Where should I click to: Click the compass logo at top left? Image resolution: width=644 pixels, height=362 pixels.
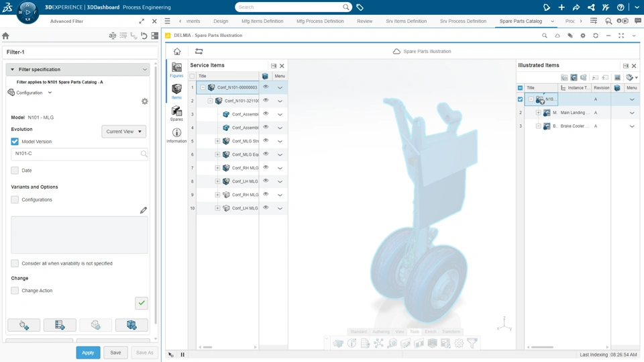(x=28, y=12)
